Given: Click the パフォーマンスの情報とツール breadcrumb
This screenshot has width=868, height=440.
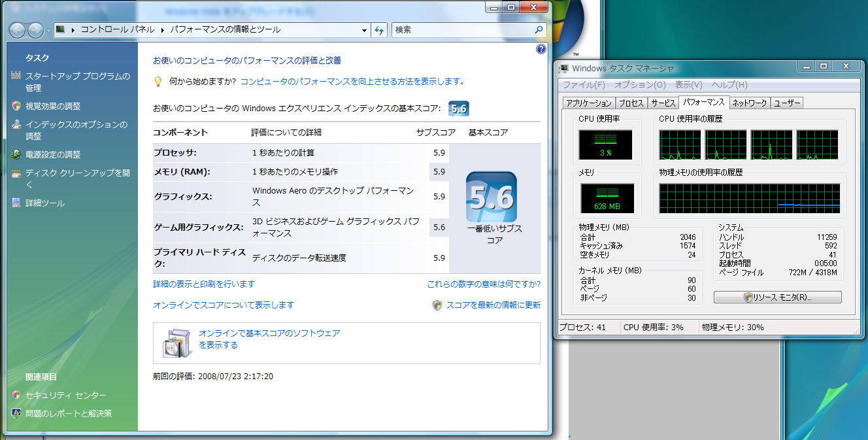Looking at the screenshot, I should [225, 30].
